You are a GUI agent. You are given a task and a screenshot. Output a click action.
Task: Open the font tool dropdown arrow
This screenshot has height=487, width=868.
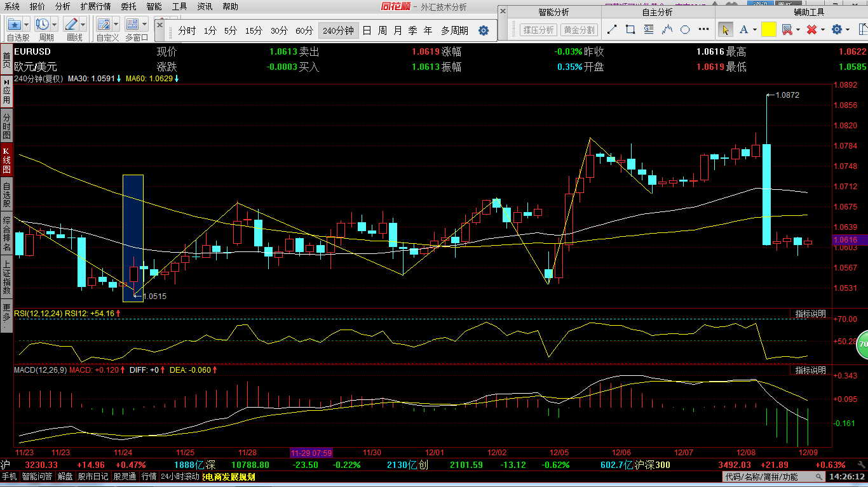pos(754,30)
